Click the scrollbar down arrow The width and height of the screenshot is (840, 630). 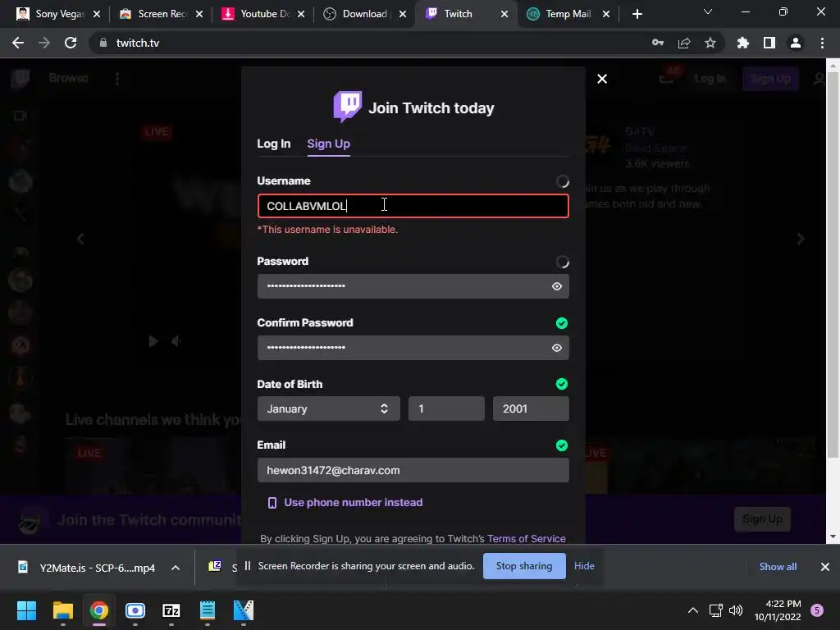[833, 536]
